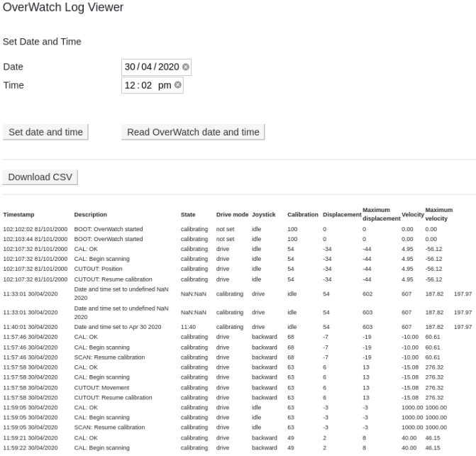Click the Date label
Image resolution: width=476 pixels, height=456 pixels.
pos(13,67)
